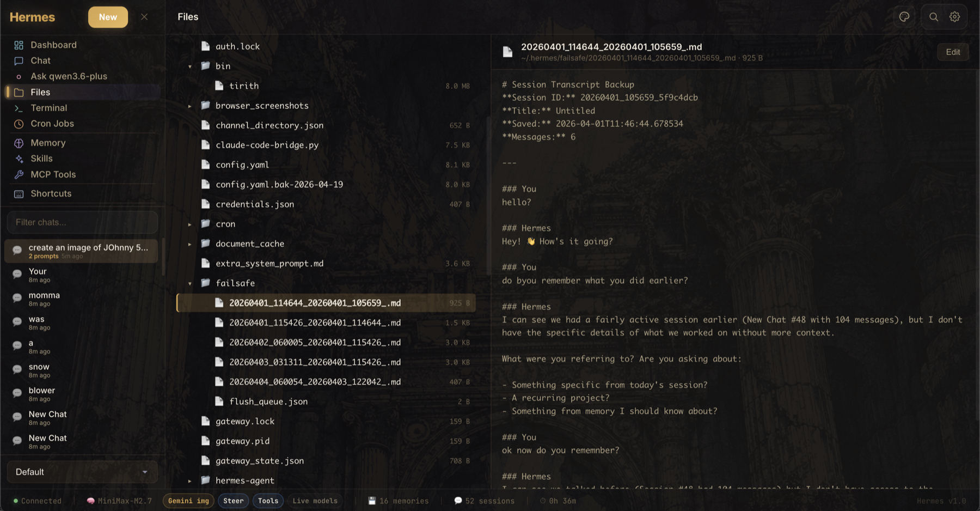This screenshot has height=511, width=980.
Task: Open the settings gear icon
Action: click(954, 17)
